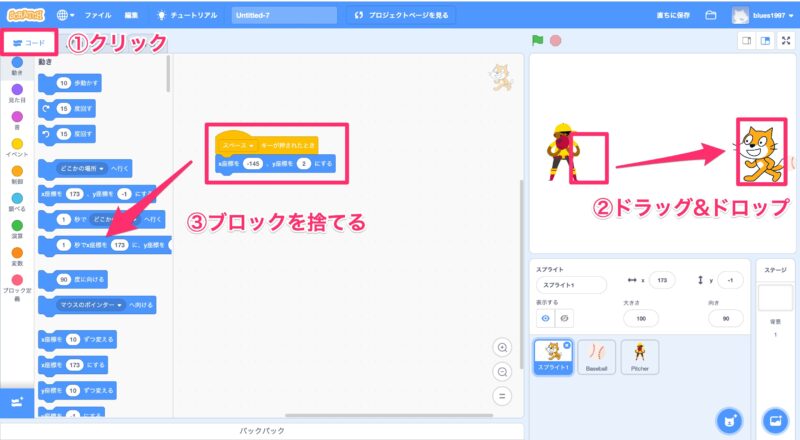Open the ファイル menu
Image resolution: width=800 pixels, height=440 pixels.
click(98, 16)
